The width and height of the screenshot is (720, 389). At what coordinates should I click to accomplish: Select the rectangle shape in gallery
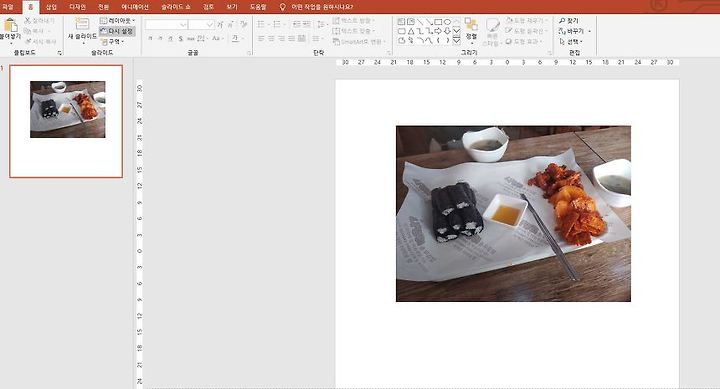(x=438, y=22)
